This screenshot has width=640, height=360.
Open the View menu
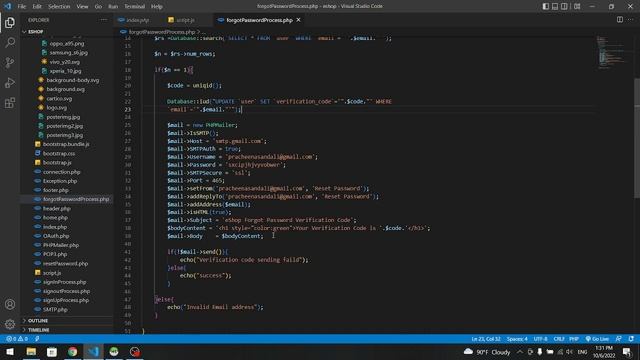pos(82,7)
